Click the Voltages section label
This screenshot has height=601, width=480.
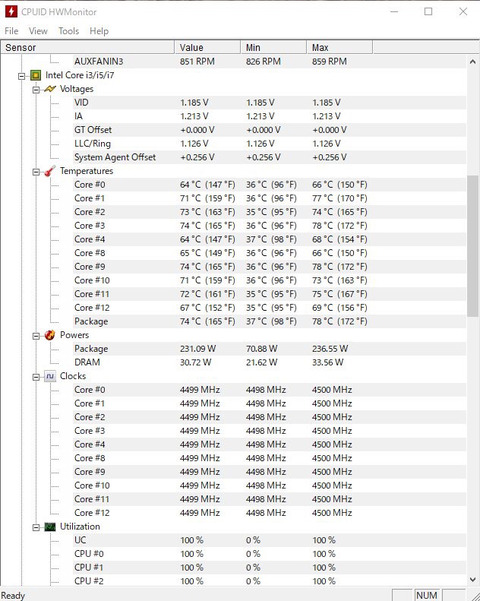coord(77,89)
